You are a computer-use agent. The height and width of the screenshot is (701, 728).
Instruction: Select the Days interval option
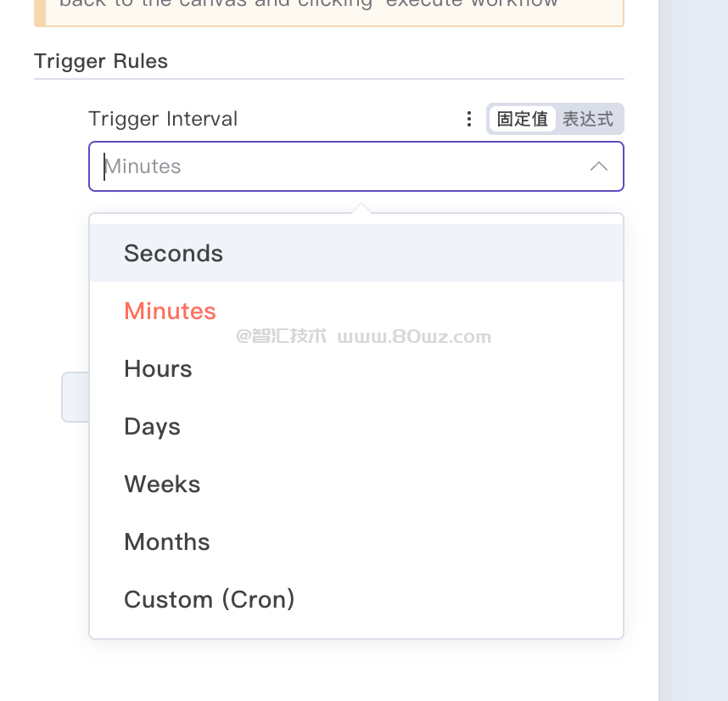point(153,426)
